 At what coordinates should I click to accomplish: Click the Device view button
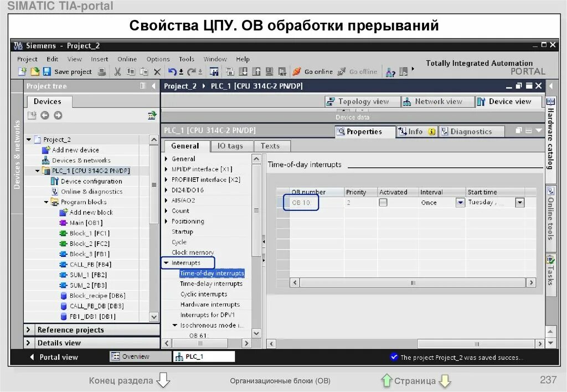[x=508, y=102]
